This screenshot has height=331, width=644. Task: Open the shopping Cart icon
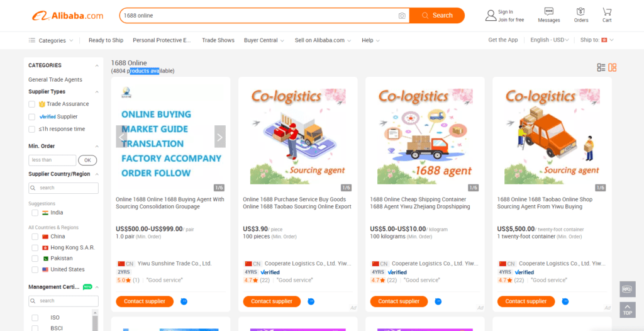607,11
